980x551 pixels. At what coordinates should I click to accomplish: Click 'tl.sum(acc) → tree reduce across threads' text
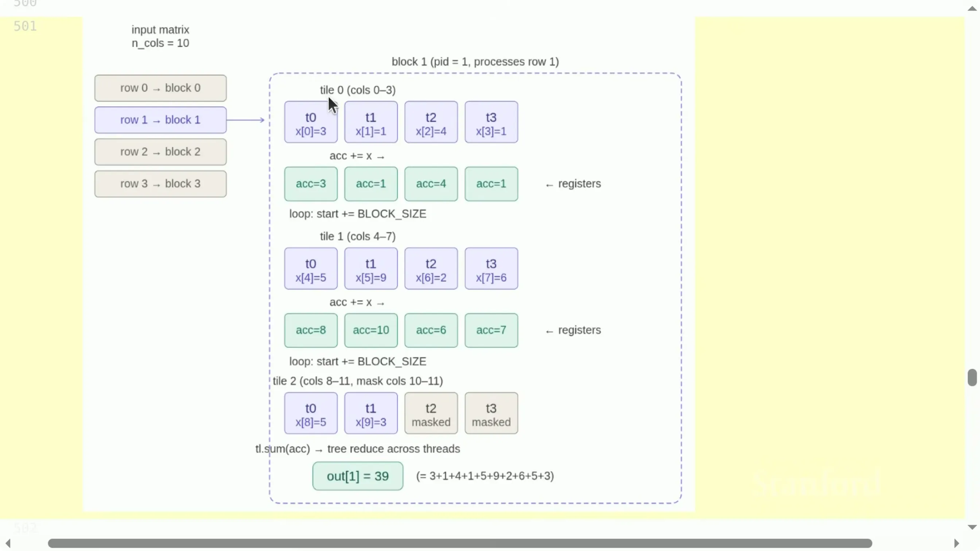pos(358,449)
